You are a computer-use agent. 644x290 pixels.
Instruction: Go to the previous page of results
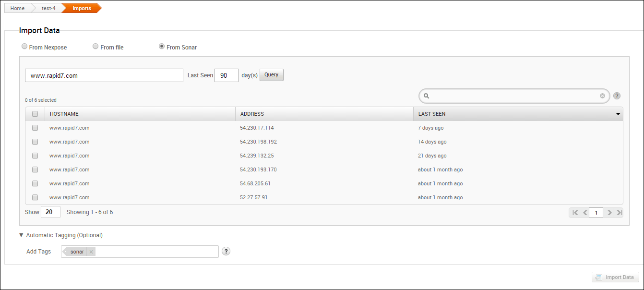point(585,213)
